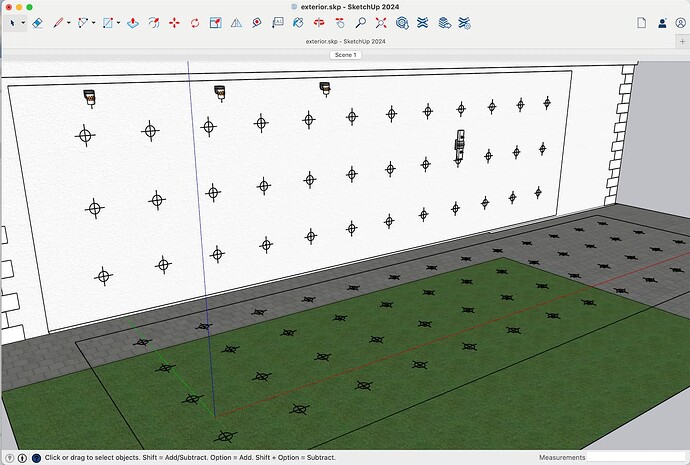Select the Text label tool
The width and height of the screenshot is (690, 465).
click(x=278, y=23)
